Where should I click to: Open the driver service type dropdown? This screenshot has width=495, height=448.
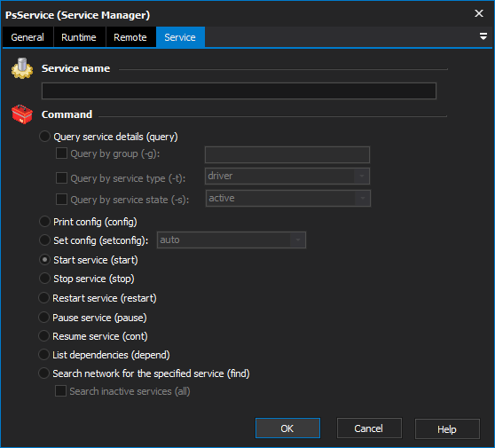point(287,177)
